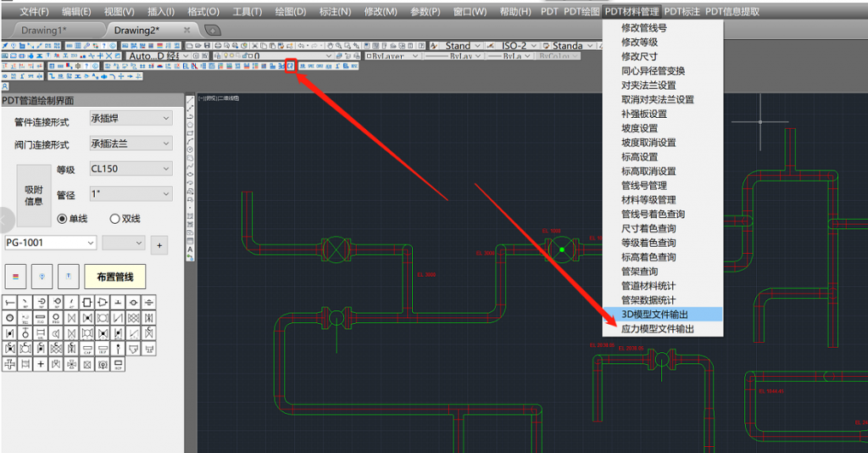Click the Undo arrow toolbar icon

click(301, 45)
